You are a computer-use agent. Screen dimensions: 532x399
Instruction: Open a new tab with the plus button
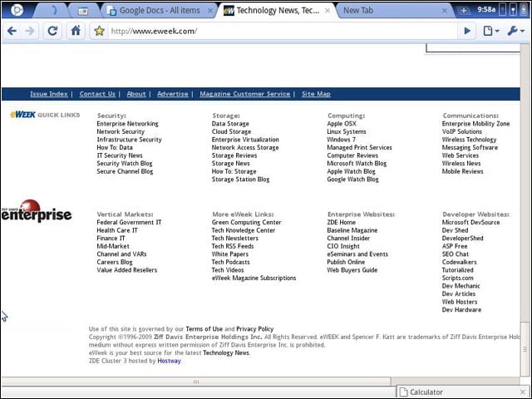(x=464, y=11)
